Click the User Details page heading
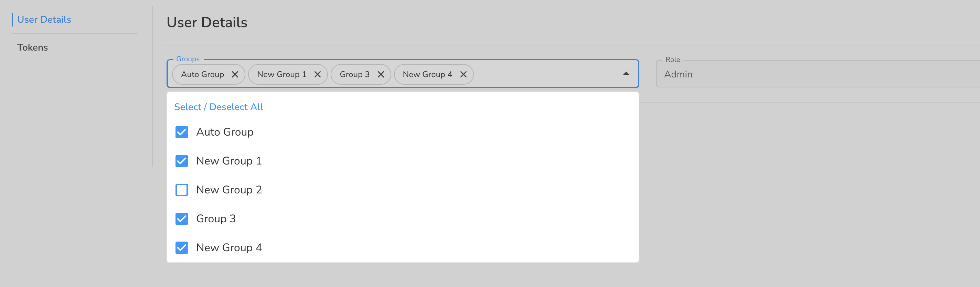 tap(207, 22)
